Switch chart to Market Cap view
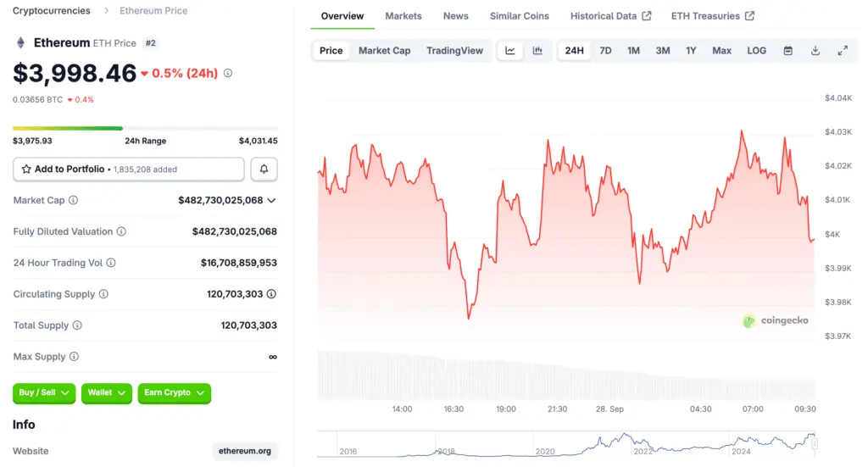Screen dimensions: 868x467 [384, 51]
